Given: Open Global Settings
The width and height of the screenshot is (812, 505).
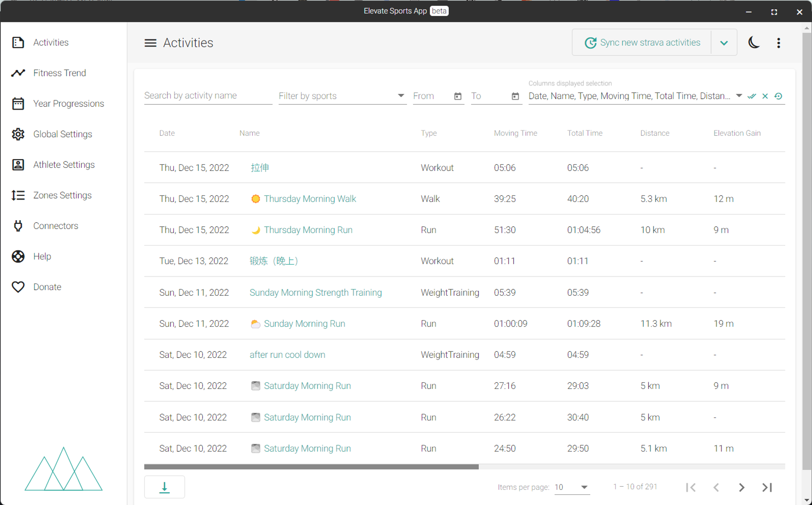Looking at the screenshot, I should pos(63,134).
